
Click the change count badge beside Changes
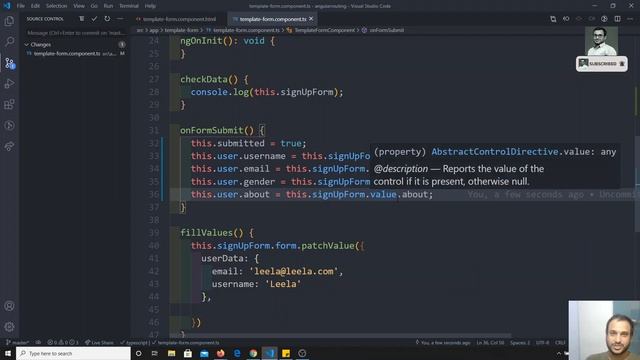pos(122,44)
